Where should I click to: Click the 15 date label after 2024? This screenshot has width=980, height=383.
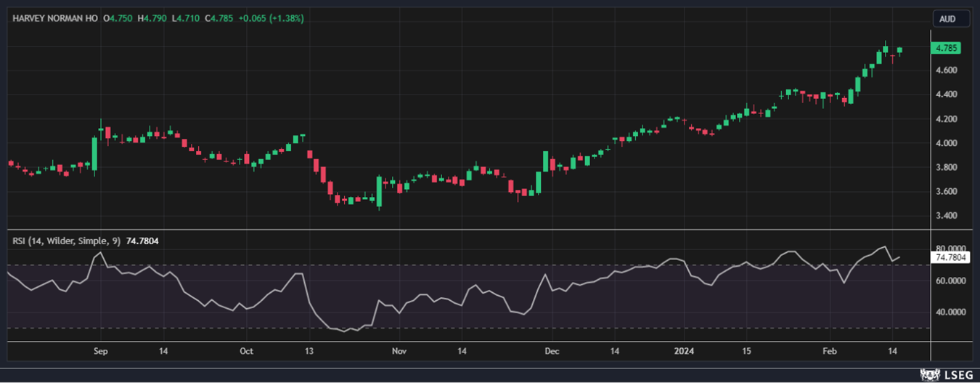click(x=747, y=351)
